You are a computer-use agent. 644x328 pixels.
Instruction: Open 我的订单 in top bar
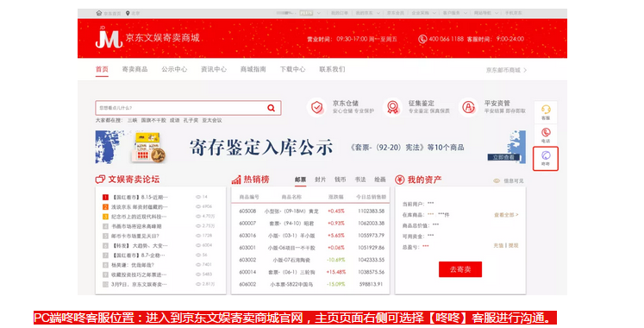[x=340, y=13]
